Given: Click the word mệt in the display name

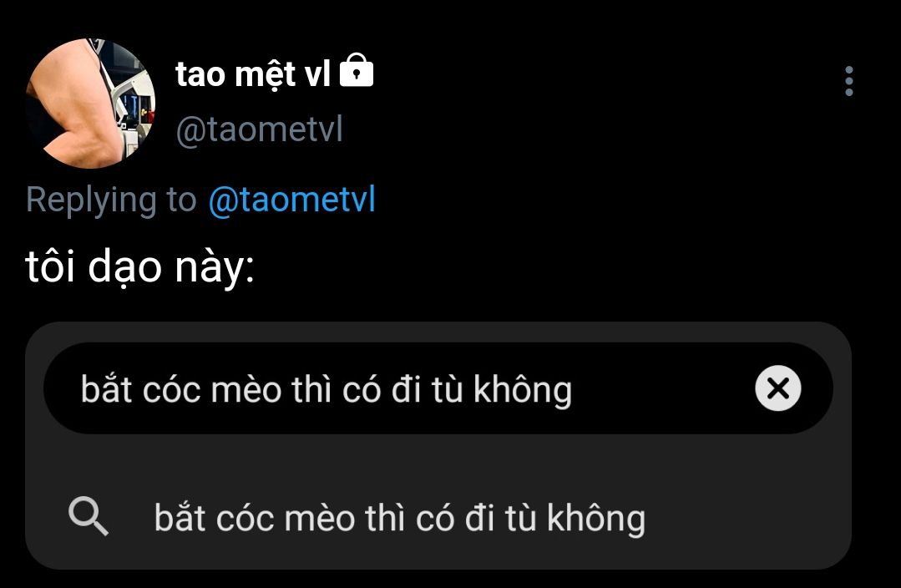Looking at the screenshot, I should point(266,75).
